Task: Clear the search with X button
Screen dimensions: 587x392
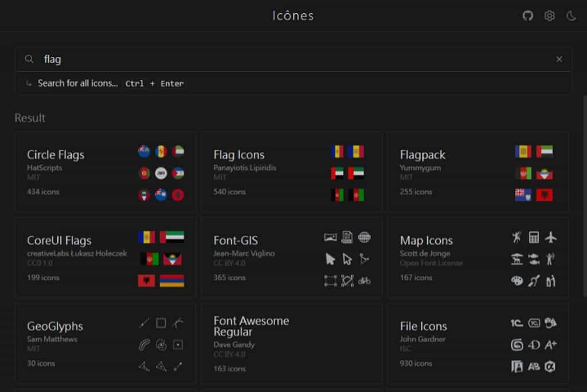Action: pyautogui.click(x=559, y=59)
